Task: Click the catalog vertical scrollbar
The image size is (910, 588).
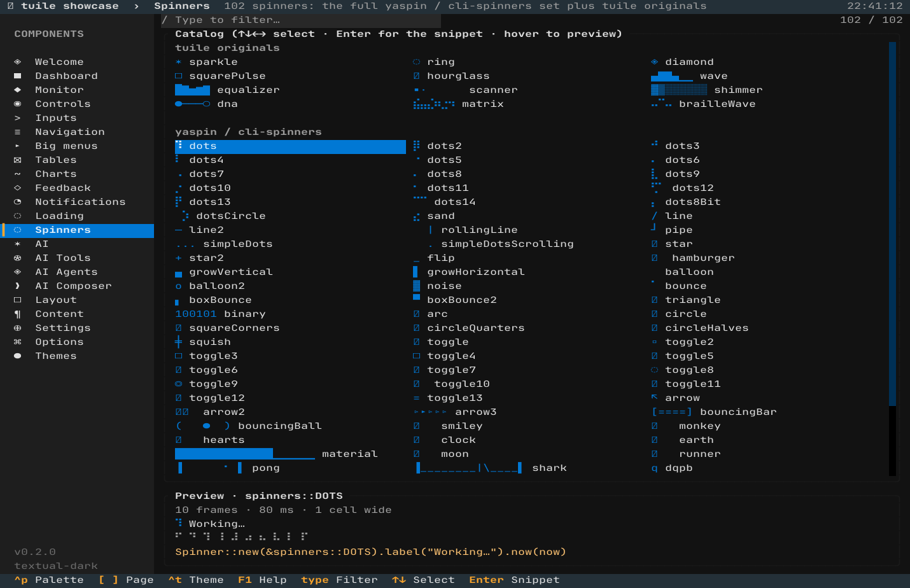Action: tap(892, 258)
